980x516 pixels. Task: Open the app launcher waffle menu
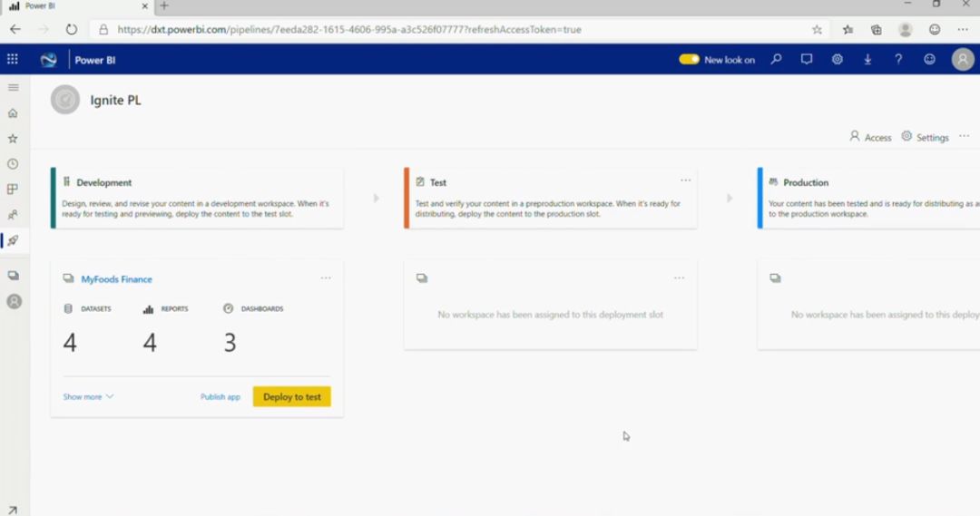(13, 59)
